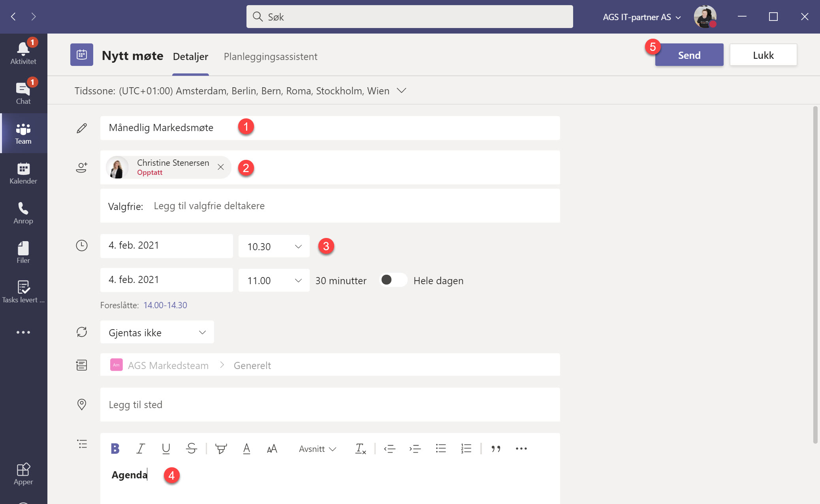Click the underline formatting icon
The height and width of the screenshot is (504, 820).
pos(166,448)
